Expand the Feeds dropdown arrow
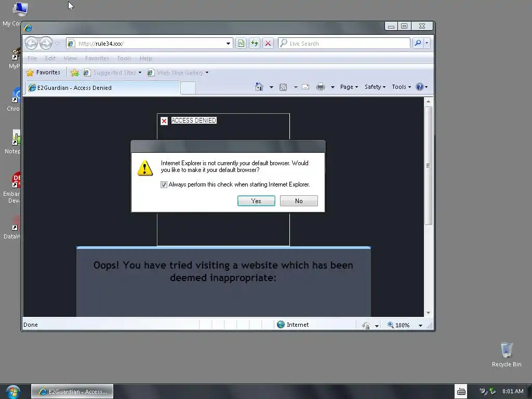 (x=296, y=87)
